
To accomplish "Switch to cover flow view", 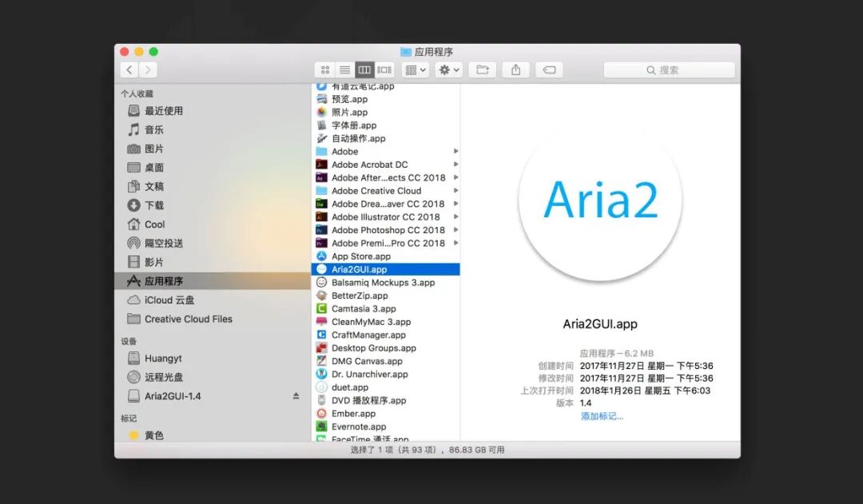I will (384, 69).
